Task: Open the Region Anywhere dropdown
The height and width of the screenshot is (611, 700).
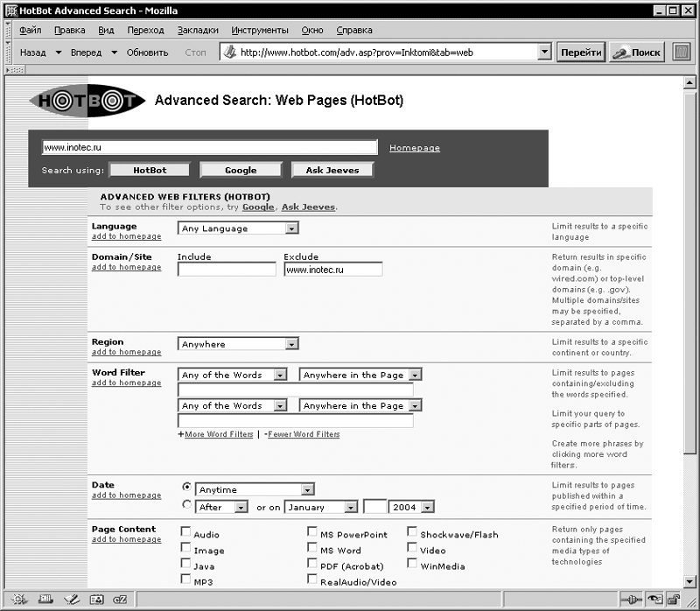Action: point(238,344)
